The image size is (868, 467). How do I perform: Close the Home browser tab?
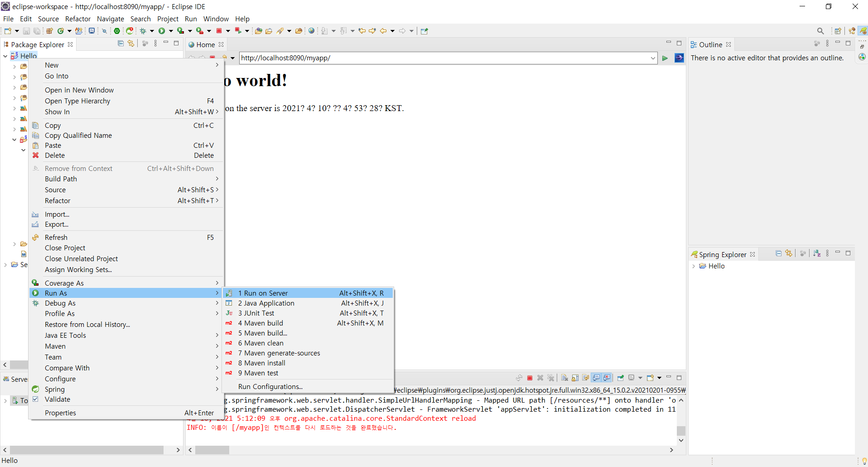[221, 44]
